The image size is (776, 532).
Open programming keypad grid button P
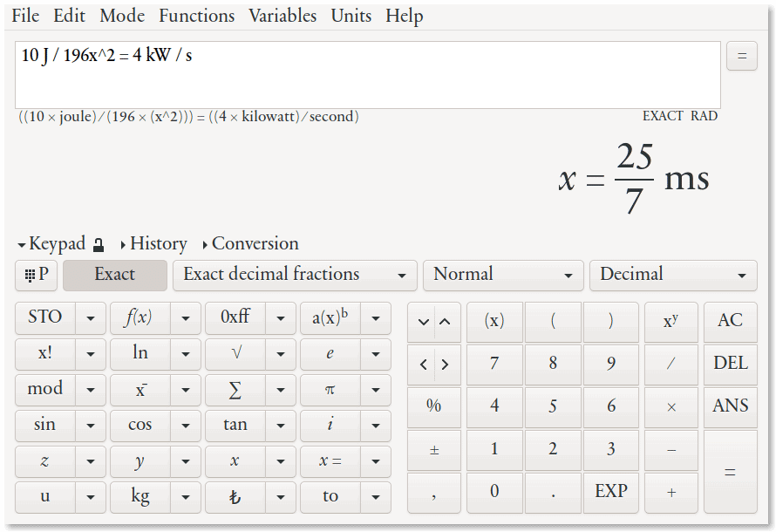tap(36, 275)
